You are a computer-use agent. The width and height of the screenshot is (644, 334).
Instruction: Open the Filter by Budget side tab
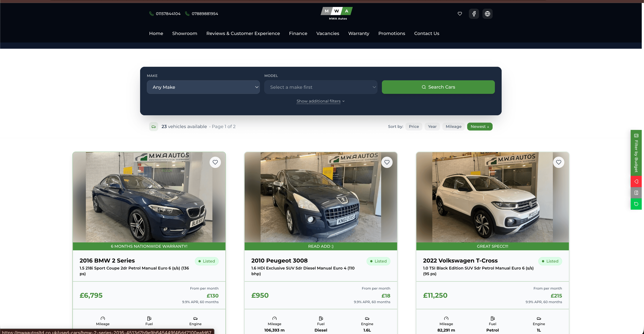pos(636,153)
